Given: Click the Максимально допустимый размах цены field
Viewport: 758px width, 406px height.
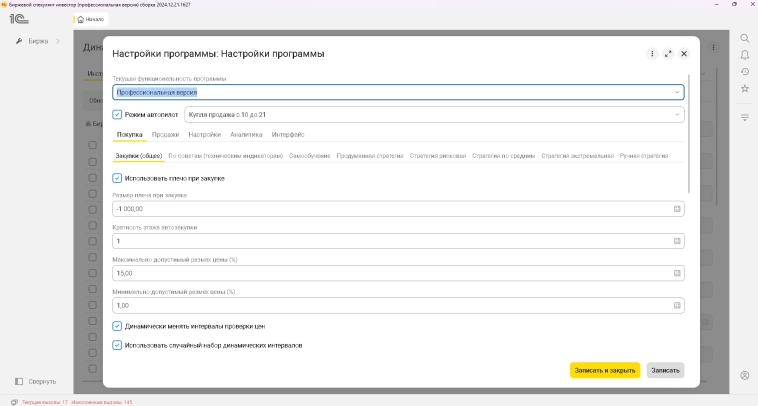Looking at the screenshot, I should tap(390, 273).
